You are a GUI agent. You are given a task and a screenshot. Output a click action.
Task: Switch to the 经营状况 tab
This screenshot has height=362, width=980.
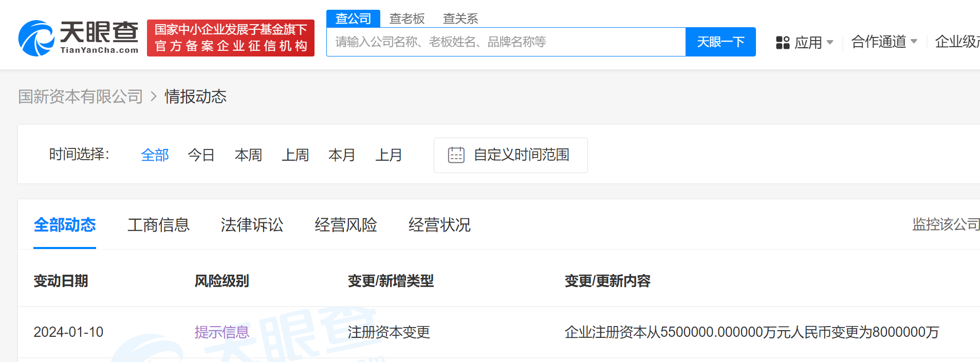point(439,224)
